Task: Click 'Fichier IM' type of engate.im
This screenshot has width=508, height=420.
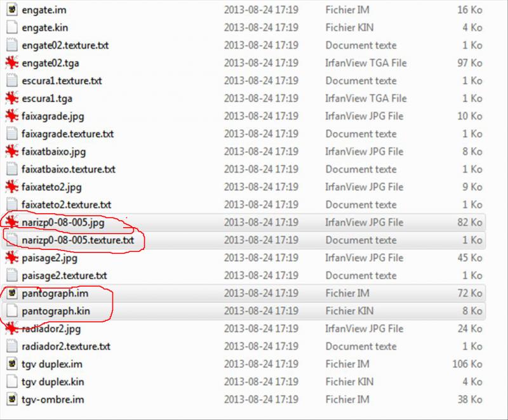Action: point(347,10)
